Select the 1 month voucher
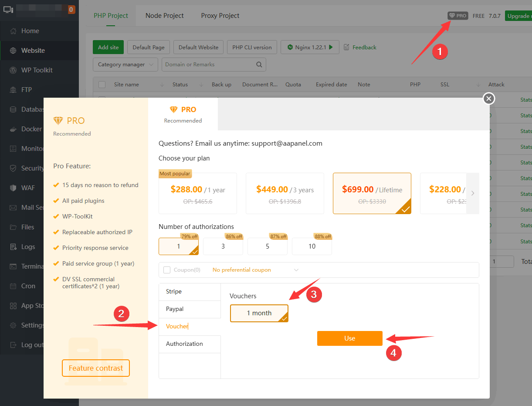532x406 pixels. pos(259,313)
